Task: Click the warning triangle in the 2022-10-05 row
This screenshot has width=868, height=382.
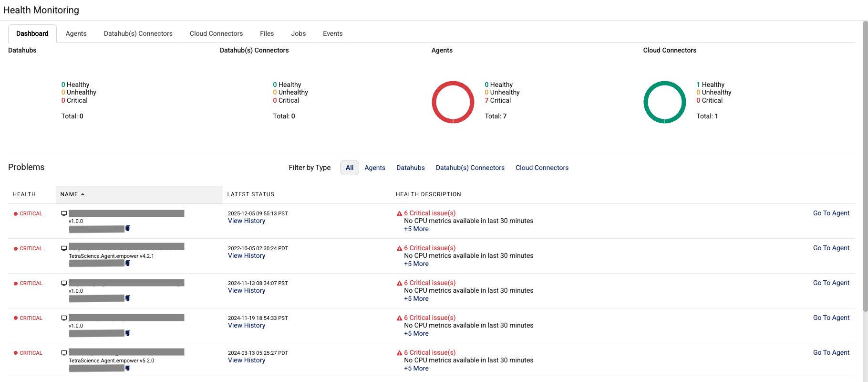Action: coord(400,248)
